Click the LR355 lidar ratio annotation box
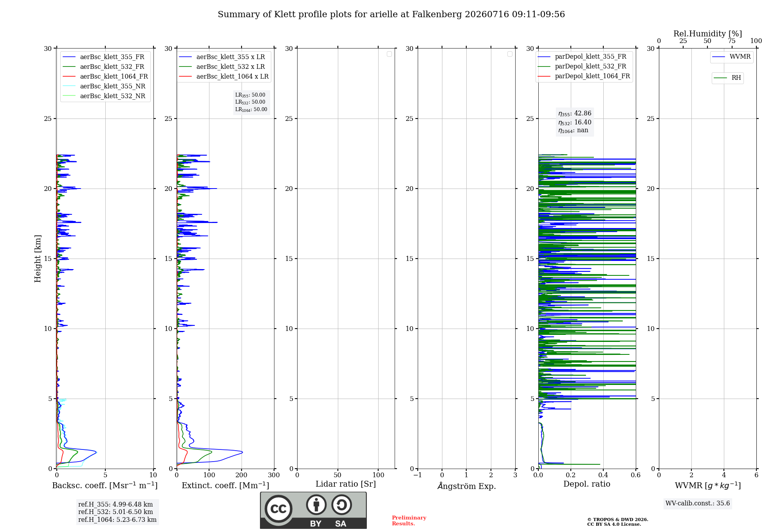The image size is (783, 532). [251, 102]
